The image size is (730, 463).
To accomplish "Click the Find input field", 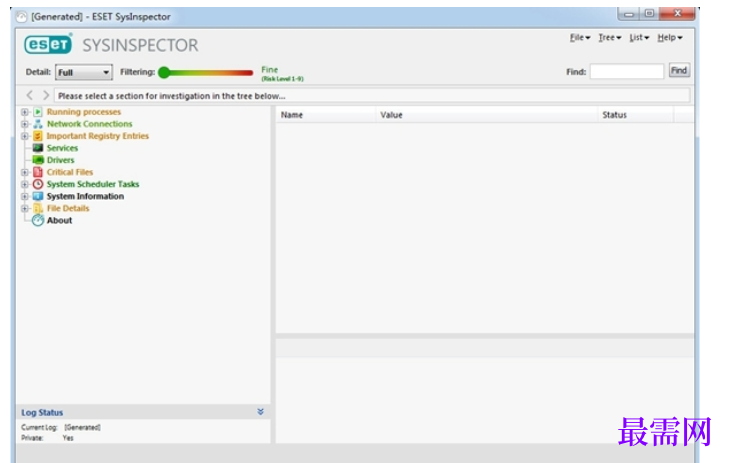I will point(627,72).
